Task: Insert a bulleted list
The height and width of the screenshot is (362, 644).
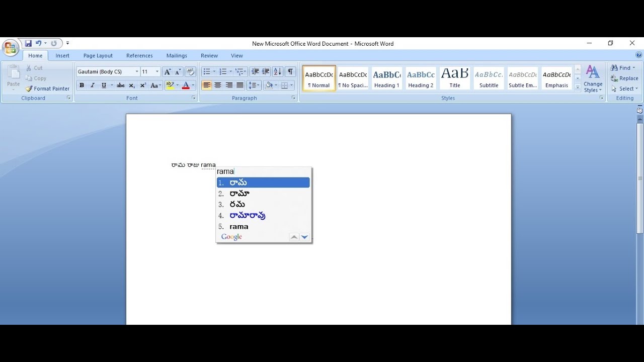Action: point(207,72)
